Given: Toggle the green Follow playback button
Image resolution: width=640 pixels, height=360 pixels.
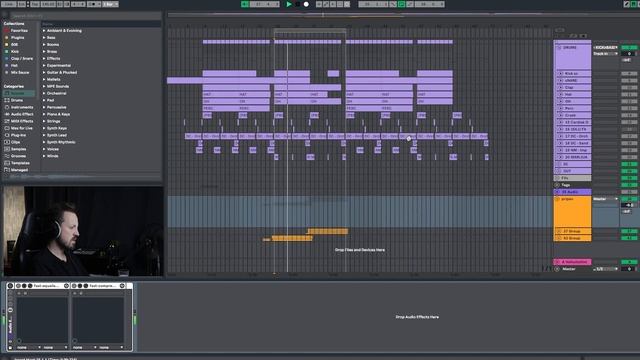Looking at the screenshot, I should coord(245,4).
